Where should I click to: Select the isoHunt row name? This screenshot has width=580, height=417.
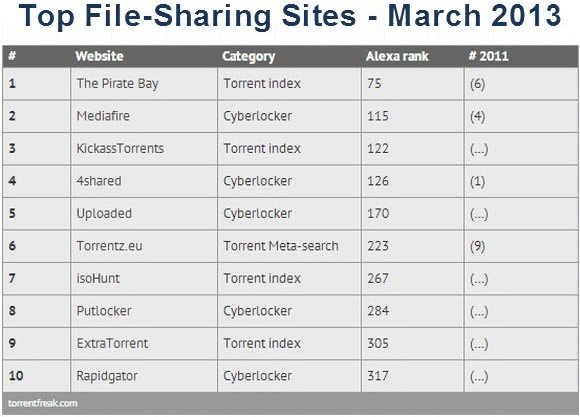pyautogui.click(x=98, y=279)
